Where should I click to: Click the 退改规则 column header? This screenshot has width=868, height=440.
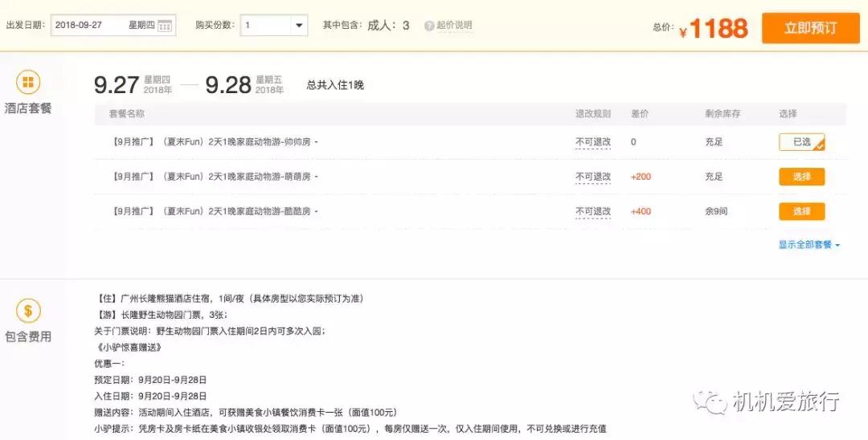pyautogui.click(x=593, y=114)
